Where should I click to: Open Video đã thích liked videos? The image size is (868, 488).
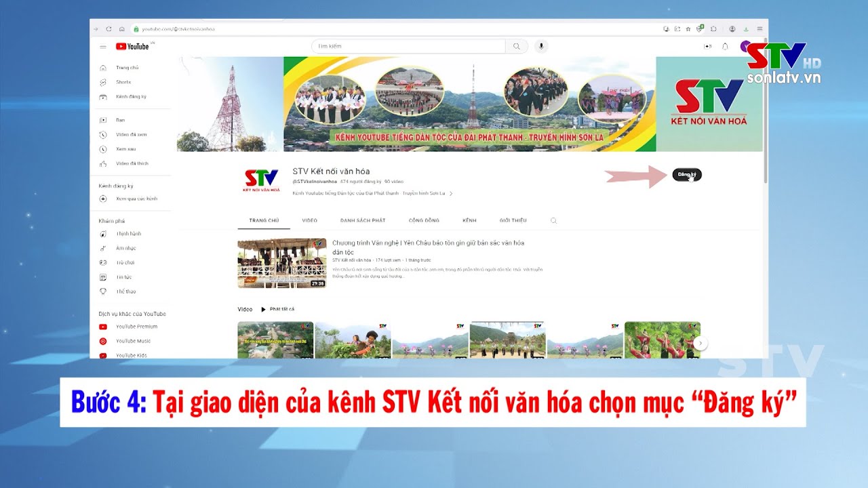click(130, 163)
